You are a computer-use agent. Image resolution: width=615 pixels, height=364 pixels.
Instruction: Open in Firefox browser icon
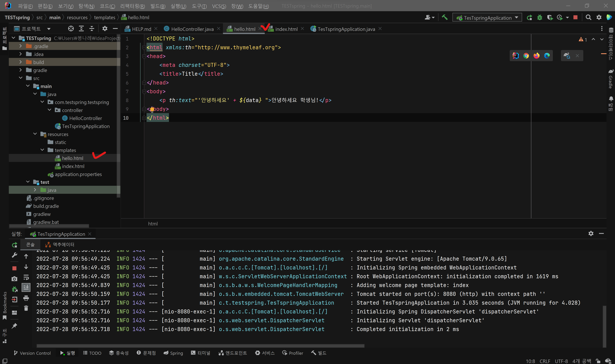(536, 56)
